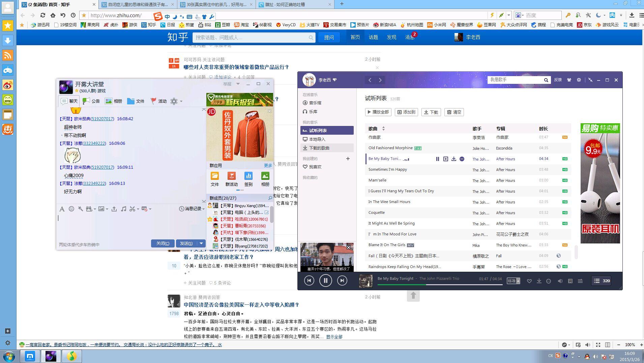The width and height of the screenshot is (644, 363).
Task: Add new playlist with plus icon
Action: point(348,159)
